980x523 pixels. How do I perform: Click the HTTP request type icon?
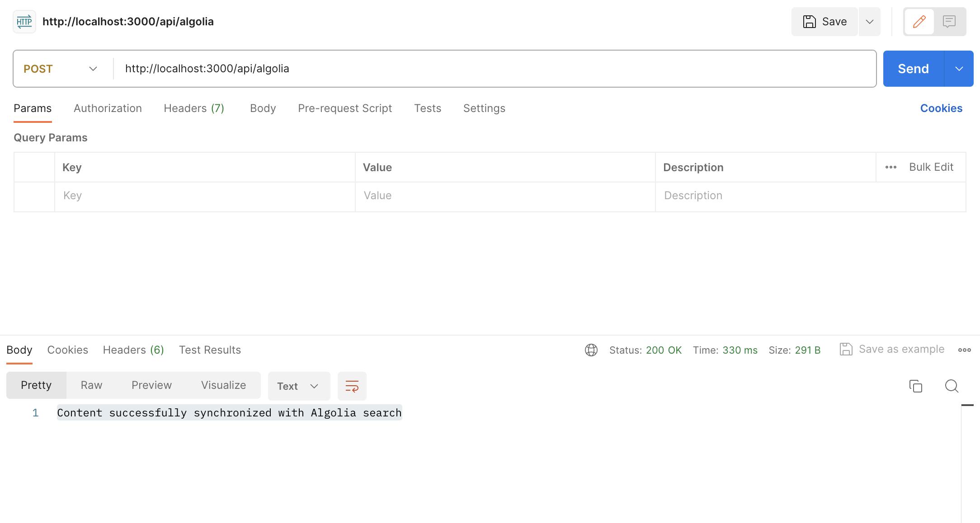(x=24, y=22)
